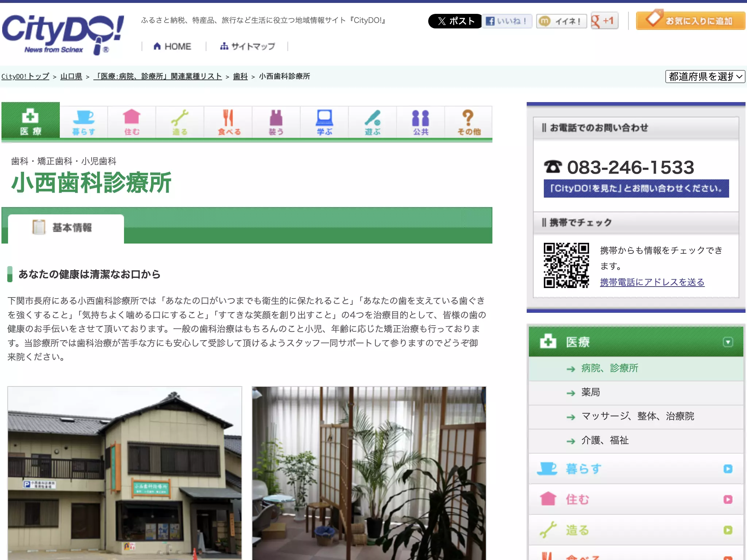Select the 学ぶ laptop icon

324,122
